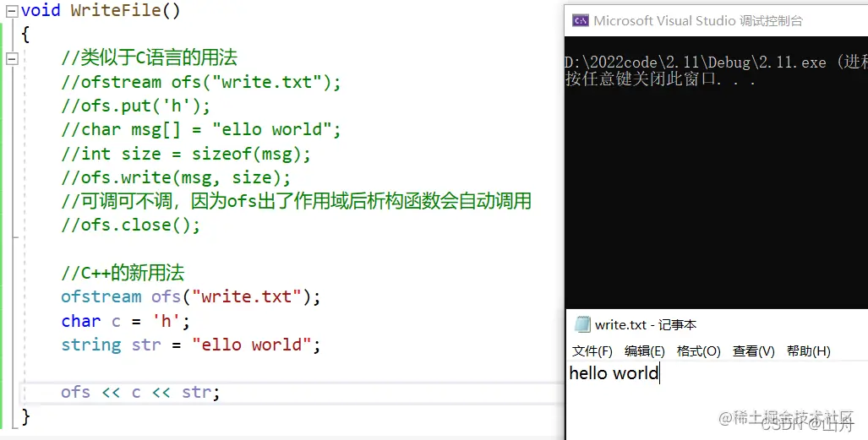Viewport: 868px width, 440px height.
Task: Click comment line '//ofs.put('h');'
Action: tap(135, 106)
